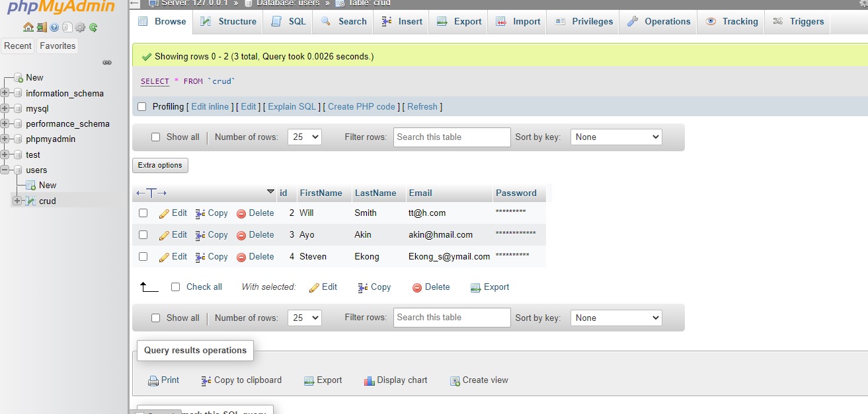Click With selected red Delete icon
This screenshot has height=414, width=868.
tap(417, 287)
